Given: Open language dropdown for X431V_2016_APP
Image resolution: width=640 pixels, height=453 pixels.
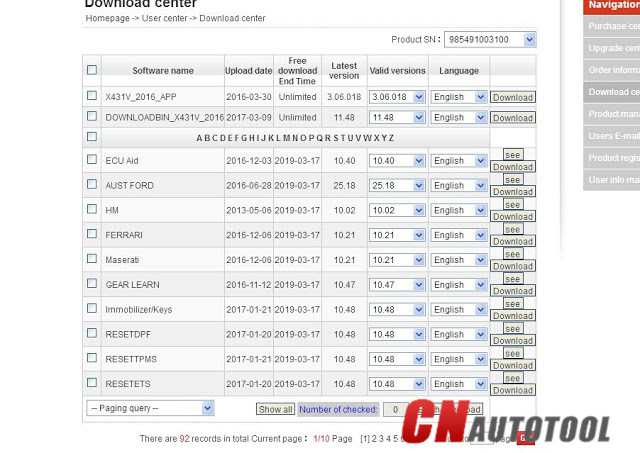Looking at the screenshot, I should tap(458, 97).
